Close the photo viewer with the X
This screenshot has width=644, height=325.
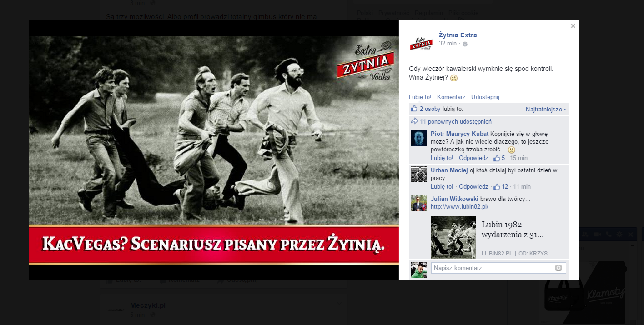click(573, 26)
